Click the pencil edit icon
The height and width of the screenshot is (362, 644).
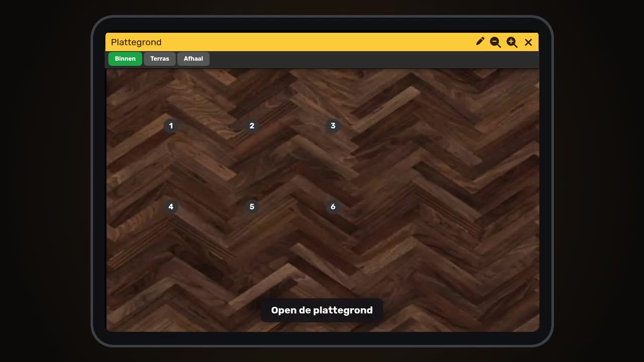480,42
